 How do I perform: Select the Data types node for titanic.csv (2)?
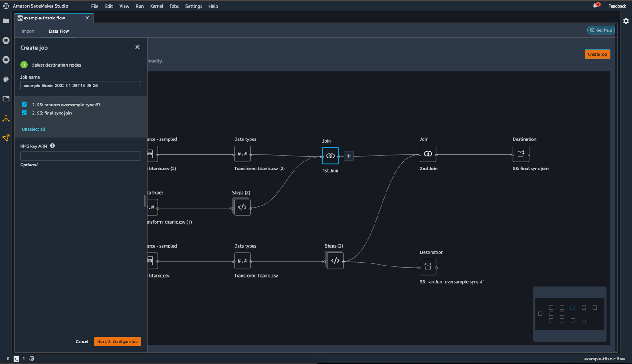[242, 154]
